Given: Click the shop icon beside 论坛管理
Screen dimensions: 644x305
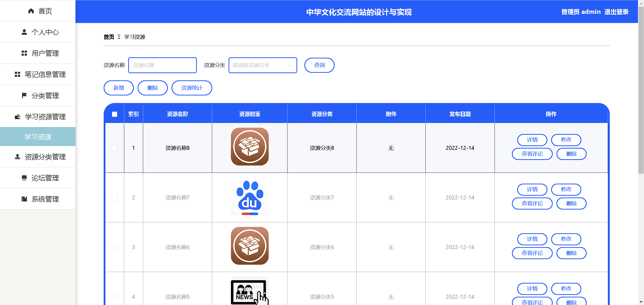Looking at the screenshot, I should click(24, 178).
